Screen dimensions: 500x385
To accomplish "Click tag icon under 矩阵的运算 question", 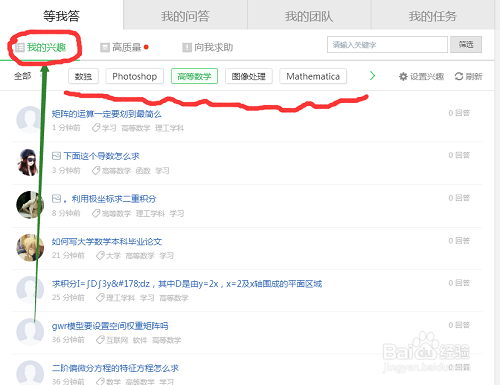I will coord(96,128).
